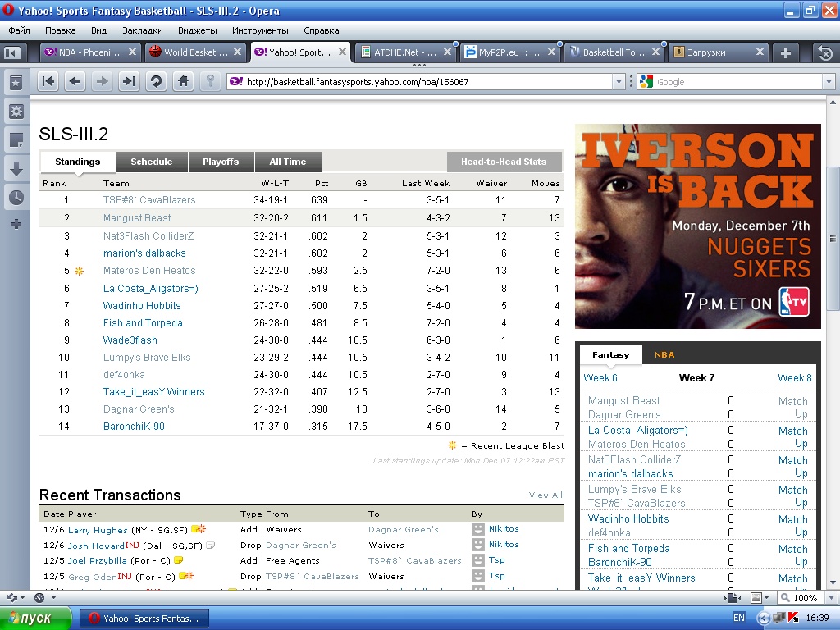Click the Kaspersky tray icon
The height and width of the screenshot is (630, 840).
coord(794,618)
